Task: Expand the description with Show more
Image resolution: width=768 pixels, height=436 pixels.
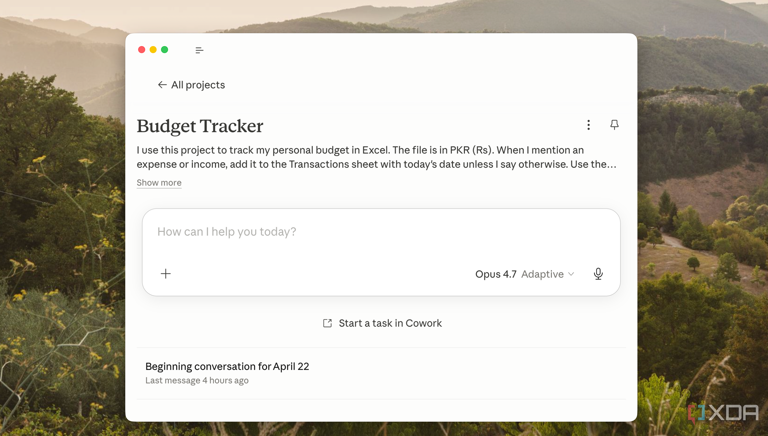Action: point(159,183)
